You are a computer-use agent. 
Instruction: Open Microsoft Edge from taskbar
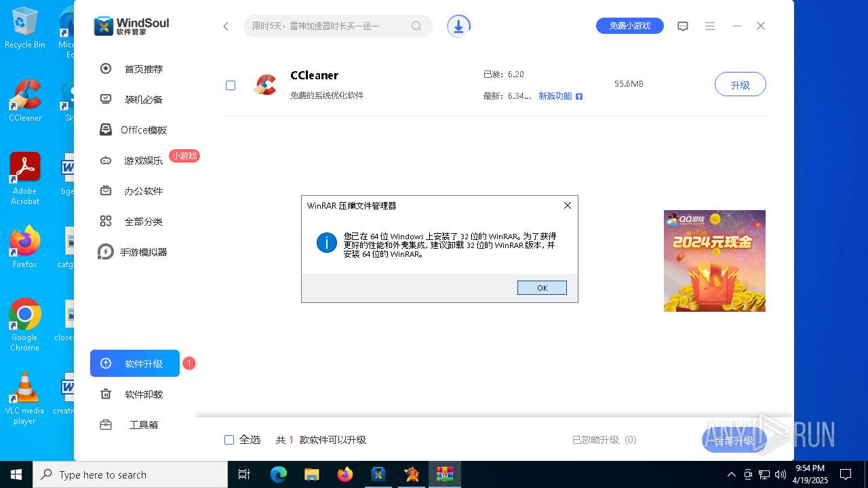(279, 474)
